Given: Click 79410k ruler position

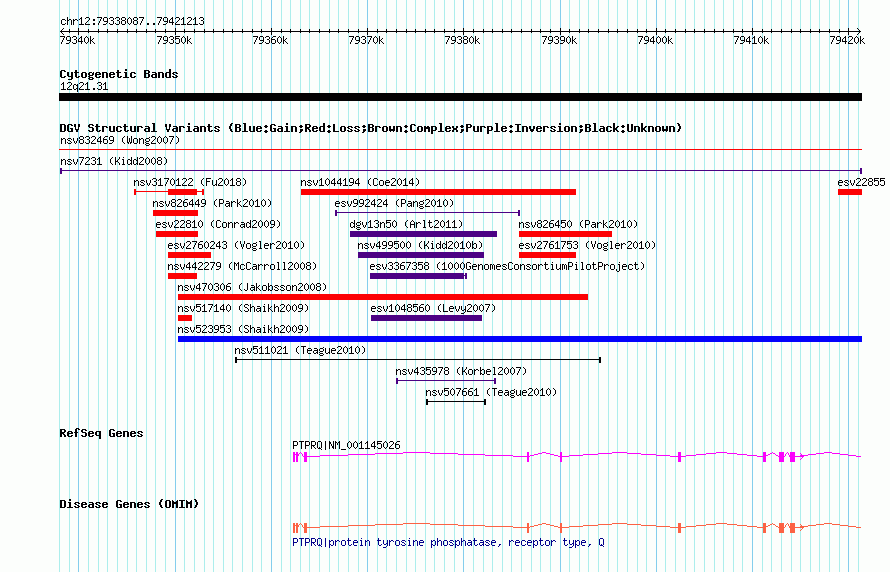Looking at the screenshot, I should tap(752, 40).
